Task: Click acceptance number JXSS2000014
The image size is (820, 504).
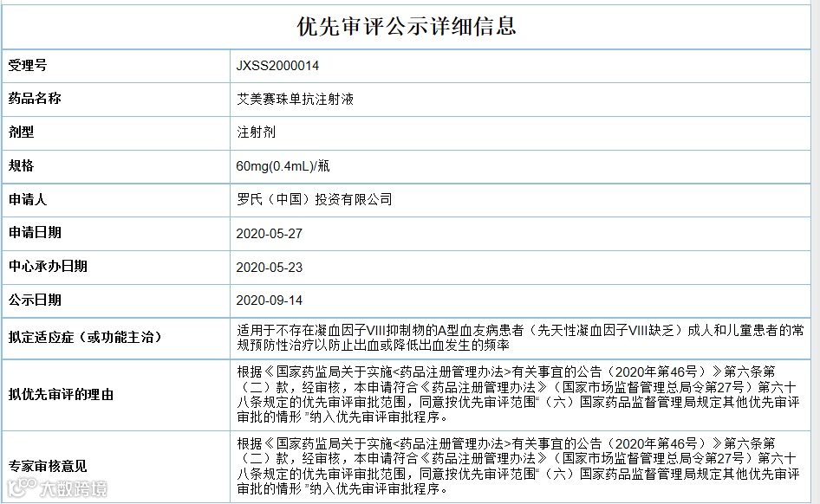Action: [x=277, y=66]
